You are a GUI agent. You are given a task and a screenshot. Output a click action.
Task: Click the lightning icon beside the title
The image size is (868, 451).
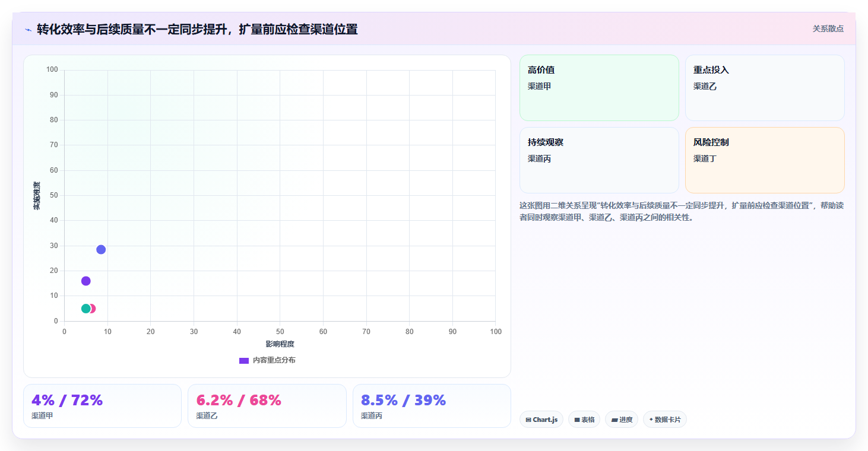pos(28,29)
